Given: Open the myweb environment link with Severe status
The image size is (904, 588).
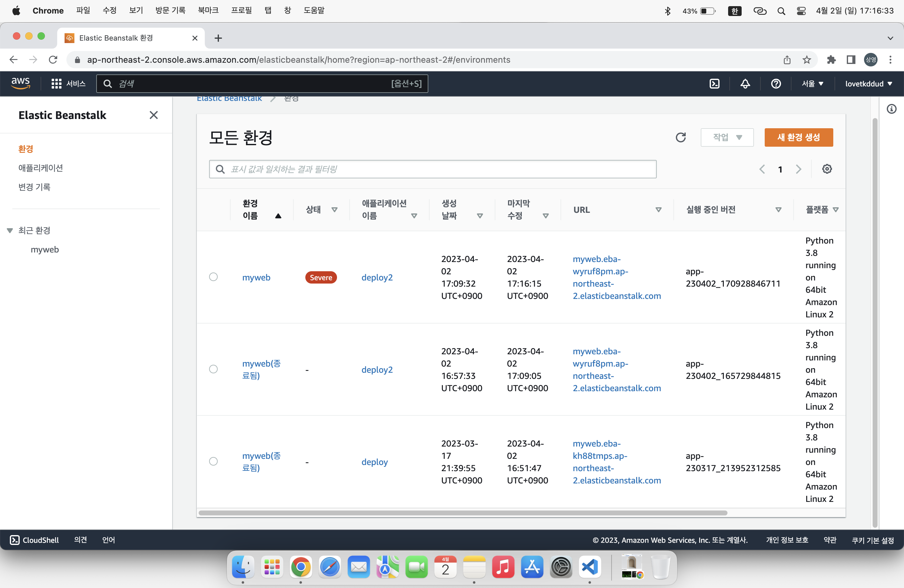Looking at the screenshot, I should click(x=256, y=277).
